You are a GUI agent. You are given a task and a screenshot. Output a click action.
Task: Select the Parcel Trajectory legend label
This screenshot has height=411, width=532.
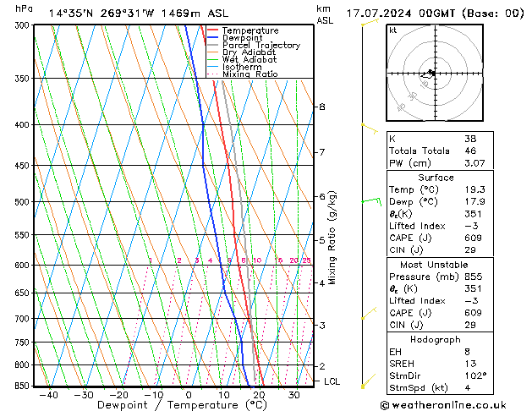[x=261, y=45]
